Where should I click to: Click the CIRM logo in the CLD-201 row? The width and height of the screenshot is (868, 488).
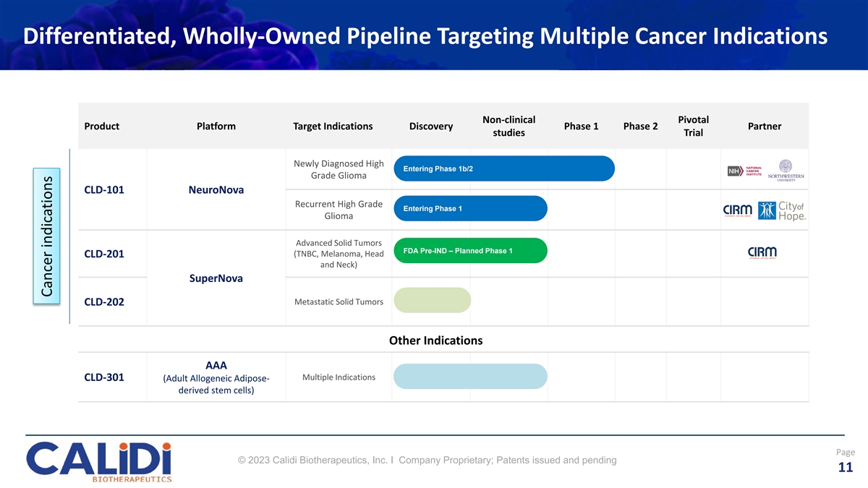(x=762, y=252)
